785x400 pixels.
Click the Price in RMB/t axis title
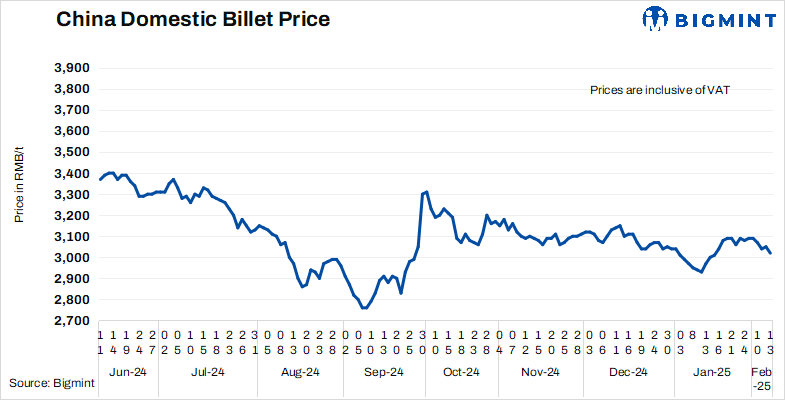click(x=20, y=183)
